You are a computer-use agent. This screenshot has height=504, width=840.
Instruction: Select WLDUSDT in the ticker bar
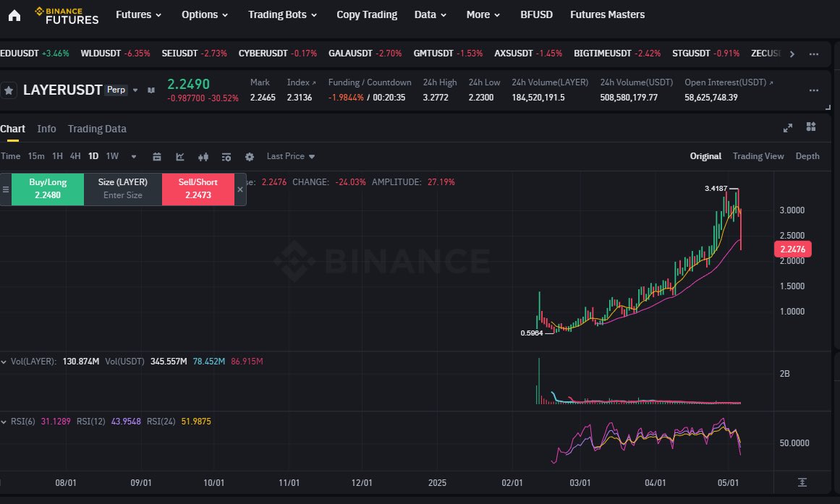click(x=115, y=54)
